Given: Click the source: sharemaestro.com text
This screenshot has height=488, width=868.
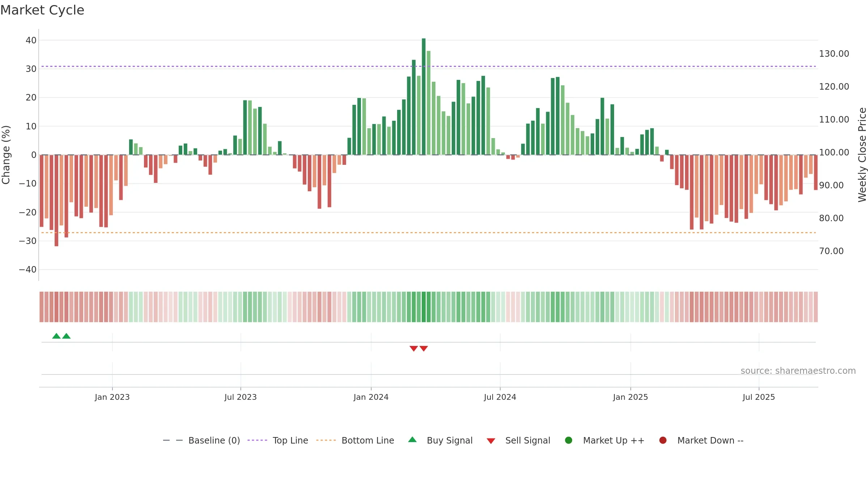Looking at the screenshot, I should coord(798,371).
